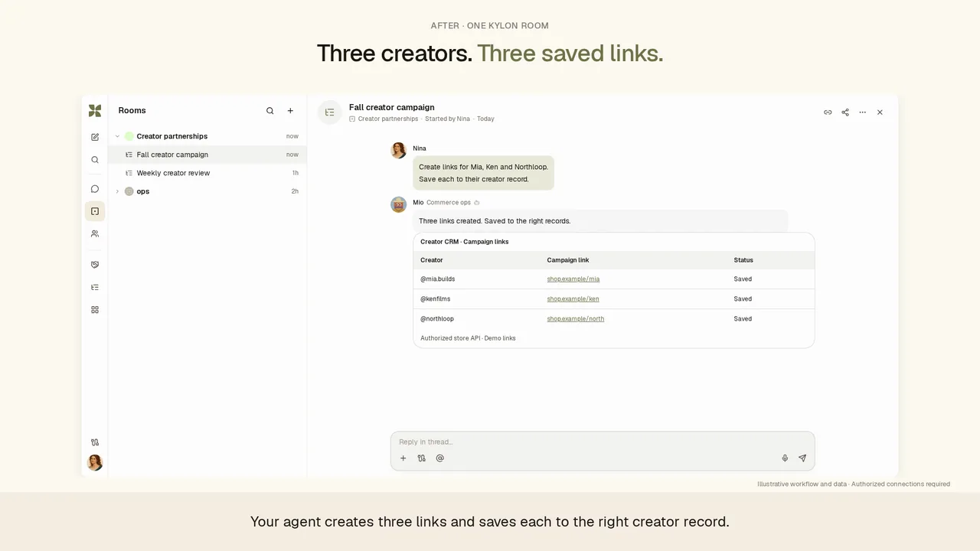The image size is (980, 551).
Task: Click the connections icon above the avatar
Action: (95, 442)
